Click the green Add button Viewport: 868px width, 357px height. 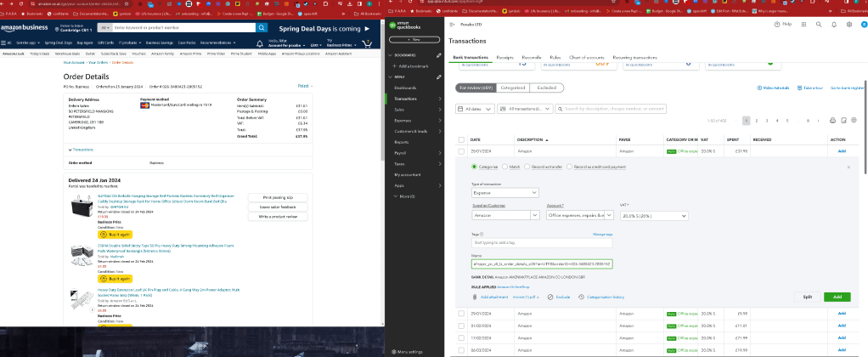837,297
